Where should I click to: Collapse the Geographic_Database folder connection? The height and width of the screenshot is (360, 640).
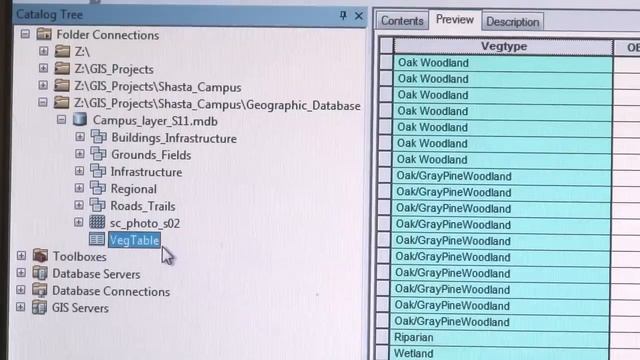pyautogui.click(x=42, y=102)
